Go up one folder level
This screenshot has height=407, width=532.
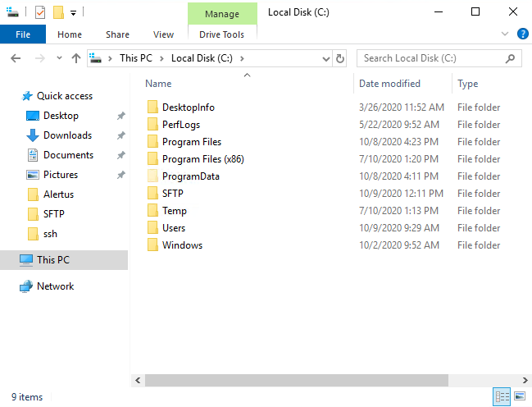tap(76, 58)
